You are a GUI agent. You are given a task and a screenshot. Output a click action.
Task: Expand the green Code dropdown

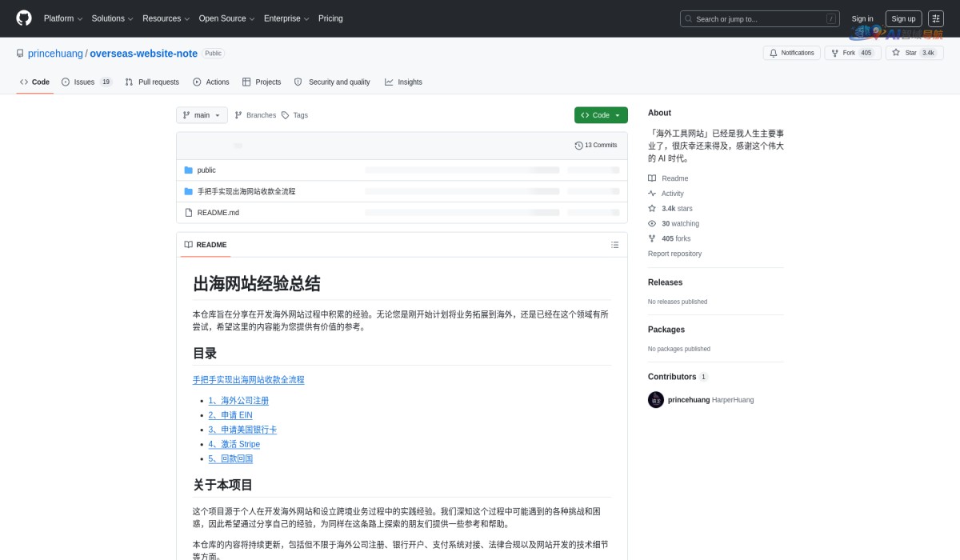[600, 114]
